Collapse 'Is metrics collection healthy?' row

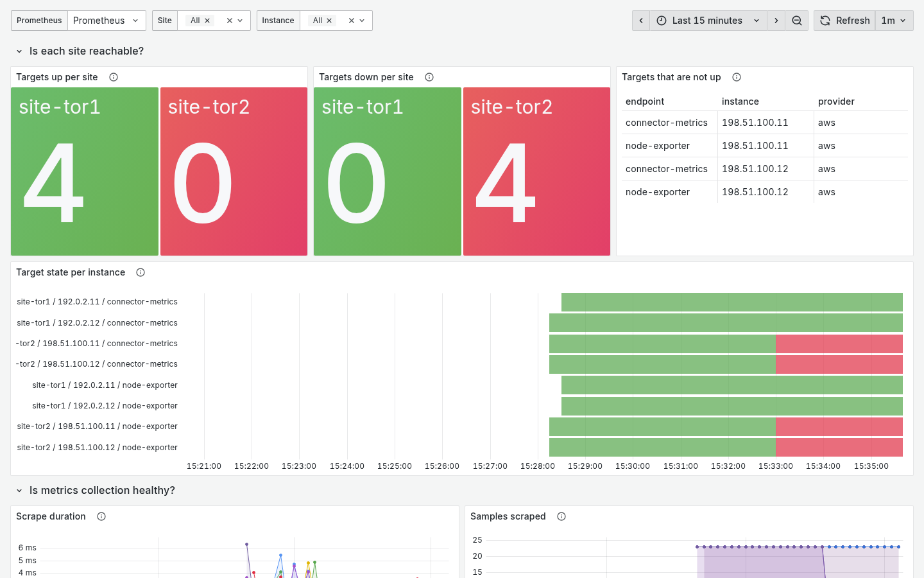pyautogui.click(x=19, y=491)
